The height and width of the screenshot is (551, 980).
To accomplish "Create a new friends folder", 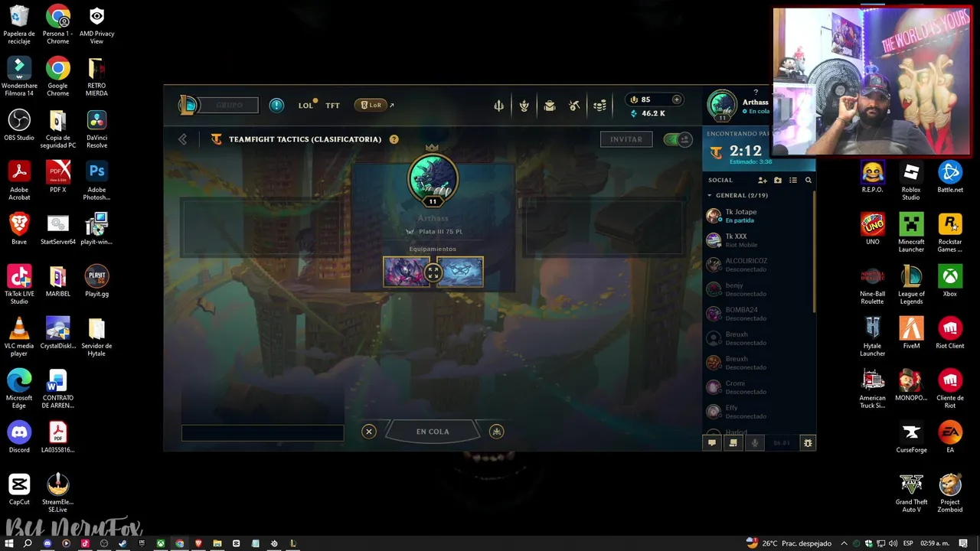I will [x=778, y=180].
